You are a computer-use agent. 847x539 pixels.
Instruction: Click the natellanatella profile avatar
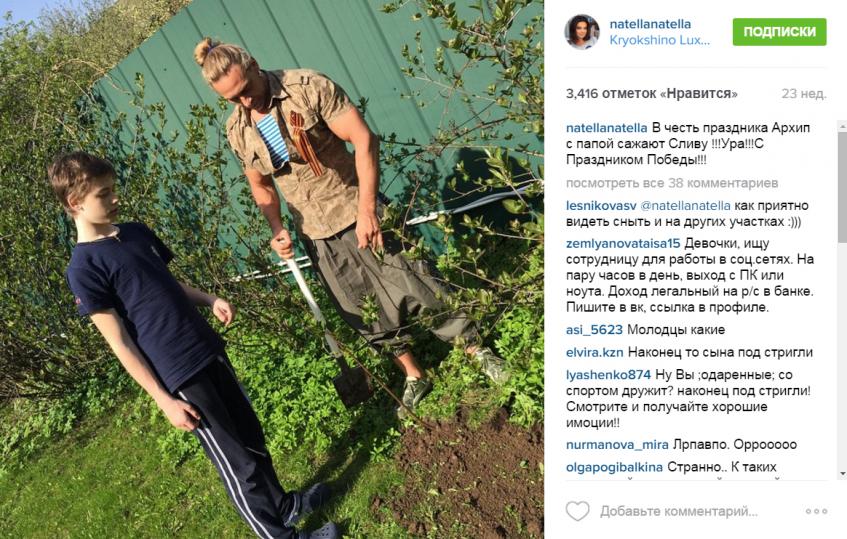coord(582,32)
